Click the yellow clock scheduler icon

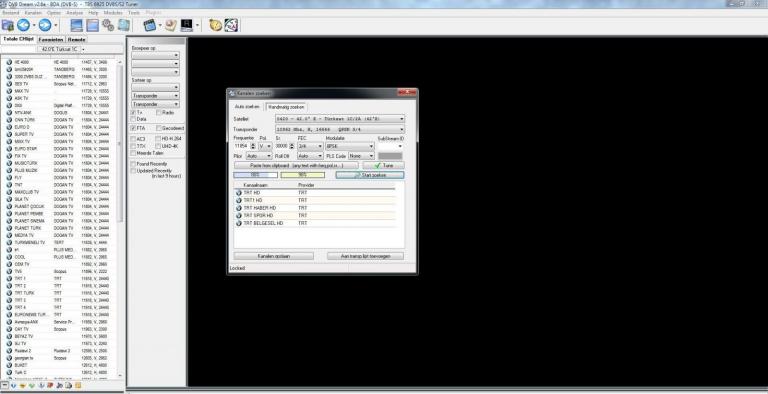[x=216, y=25]
